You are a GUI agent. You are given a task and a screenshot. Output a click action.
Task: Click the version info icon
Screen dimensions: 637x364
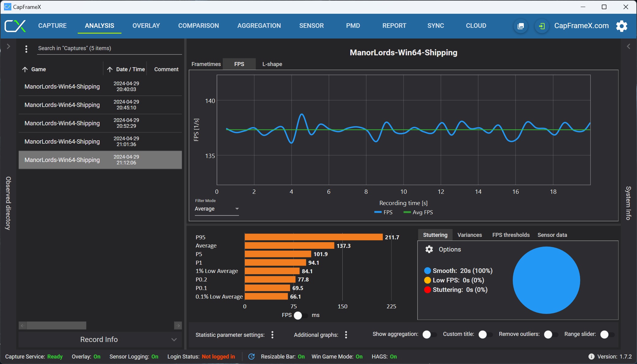coord(591,356)
